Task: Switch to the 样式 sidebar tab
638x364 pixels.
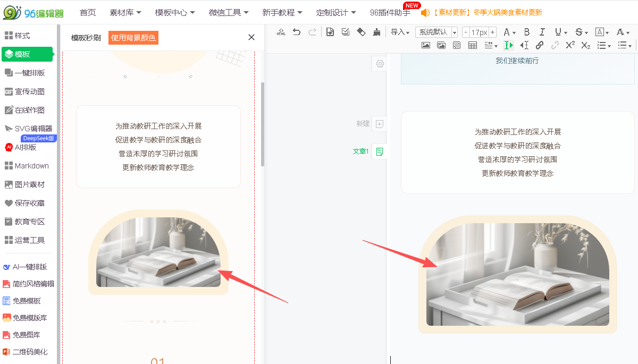Action: pos(22,36)
